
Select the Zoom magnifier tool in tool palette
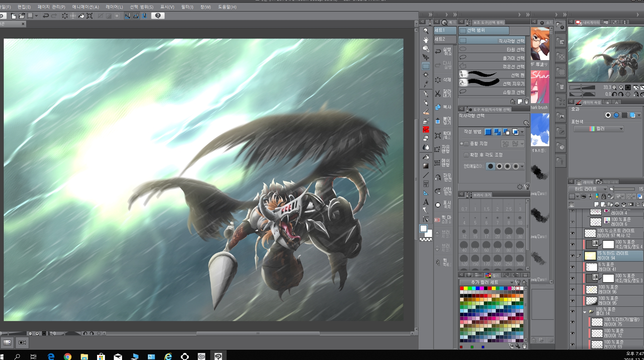coord(426,31)
